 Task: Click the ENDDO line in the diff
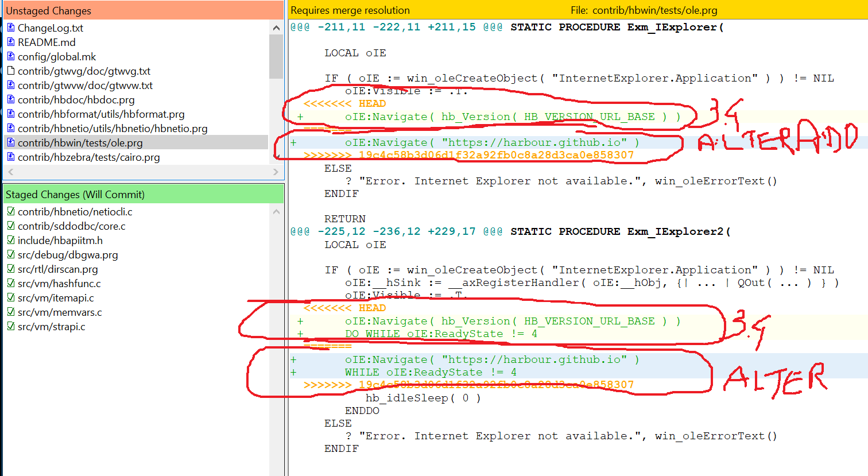[x=362, y=411]
